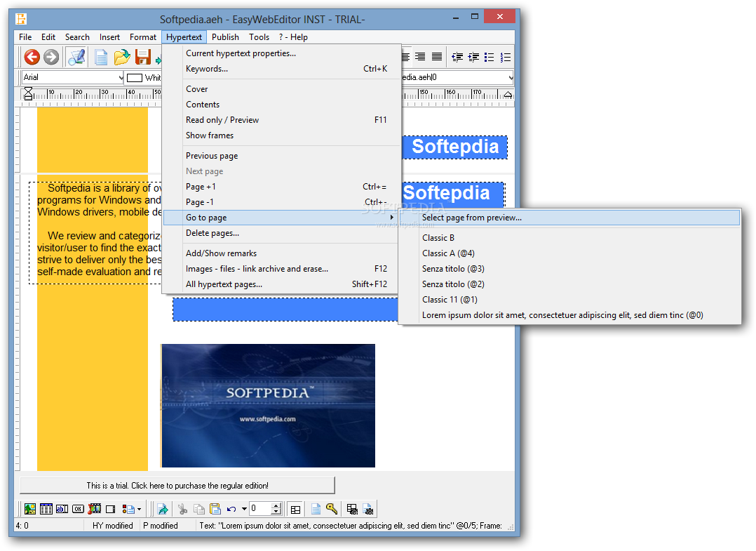Choose 'Keywords...' menu entry
The width and height of the screenshot is (756, 551).
click(x=282, y=69)
